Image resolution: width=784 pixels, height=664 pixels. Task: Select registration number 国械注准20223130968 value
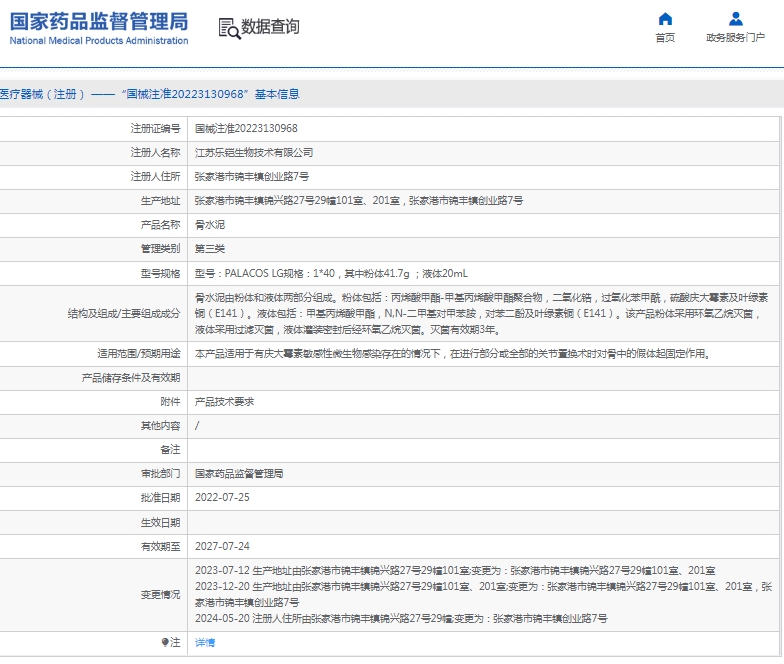[245, 128]
